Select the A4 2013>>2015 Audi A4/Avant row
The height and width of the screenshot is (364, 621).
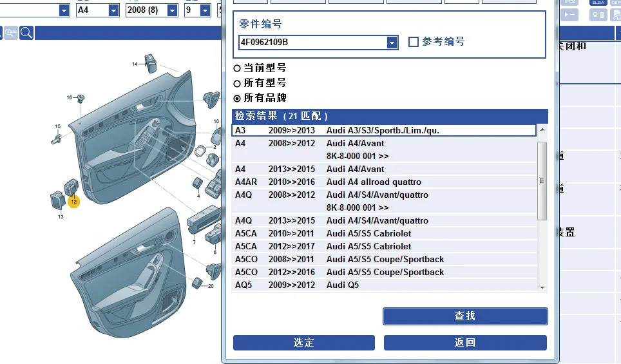[x=384, y=169]
